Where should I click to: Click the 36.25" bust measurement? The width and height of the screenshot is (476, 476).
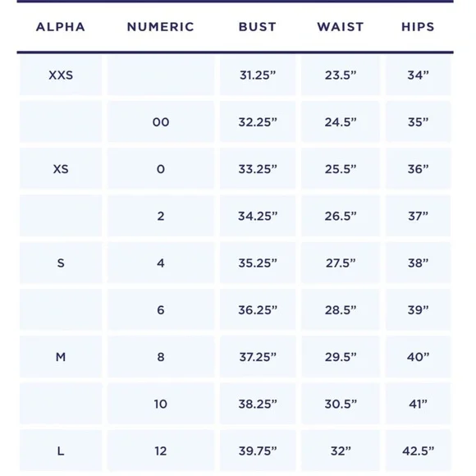pos(258,310)
